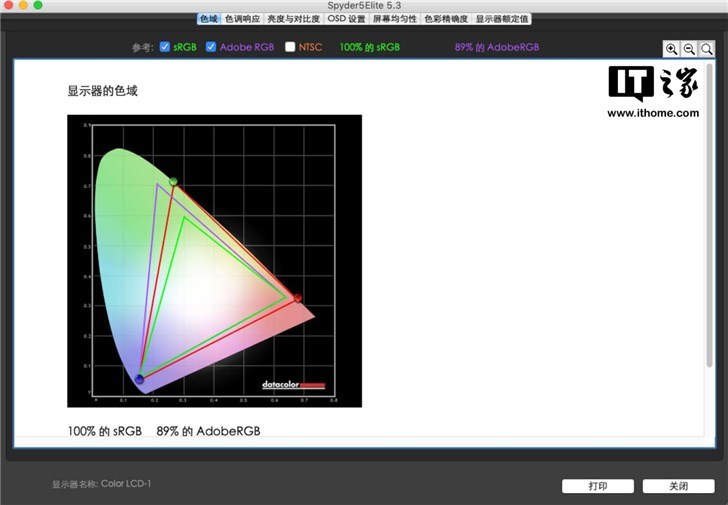Click the gamut chromaticity chart image

click(x=214, y=261)
